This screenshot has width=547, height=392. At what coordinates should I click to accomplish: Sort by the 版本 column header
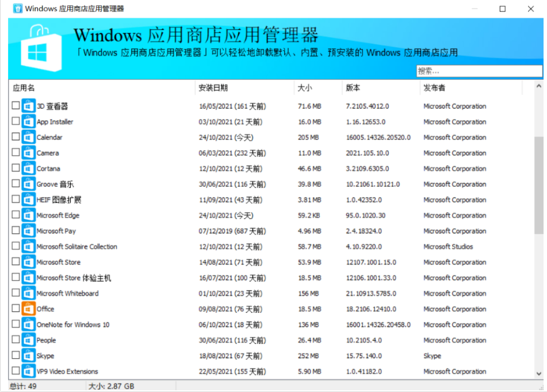point(381,88)
